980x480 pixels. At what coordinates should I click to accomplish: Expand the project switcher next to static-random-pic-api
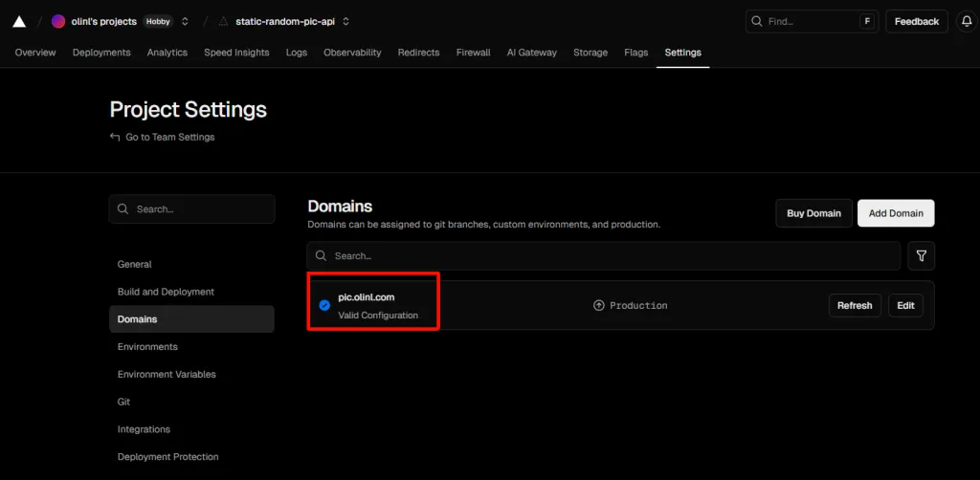[345, 21]
